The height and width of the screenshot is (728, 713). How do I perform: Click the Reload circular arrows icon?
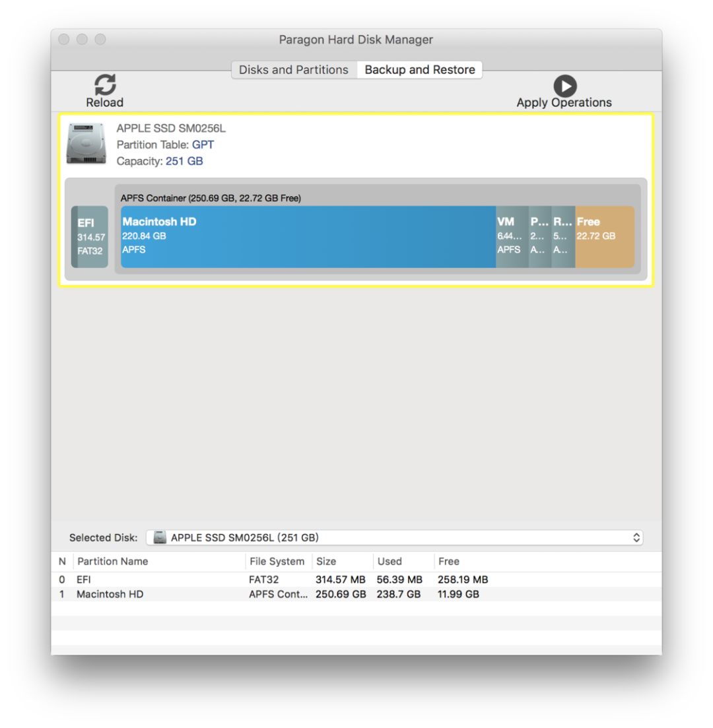[105, 84]
